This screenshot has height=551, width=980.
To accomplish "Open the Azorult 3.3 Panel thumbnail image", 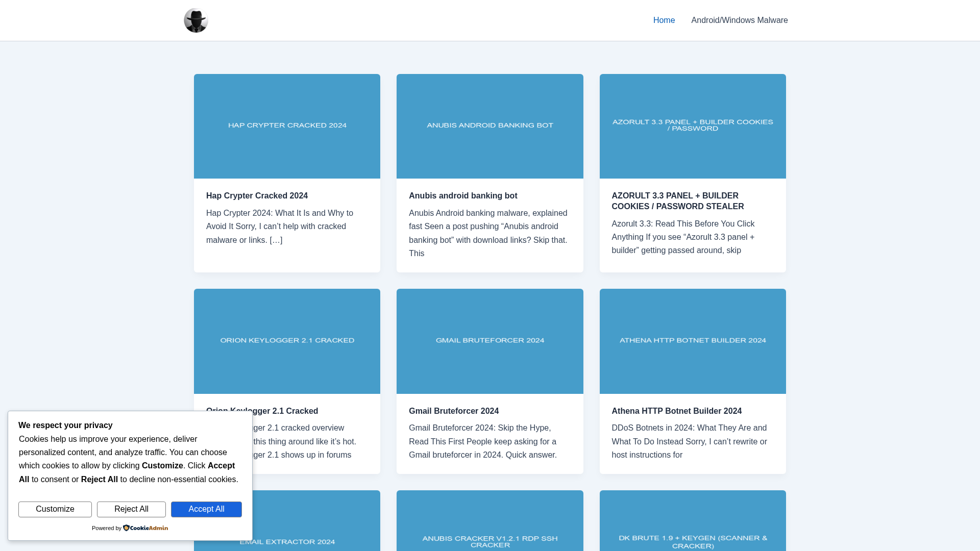I will click(x=693, y=126).
